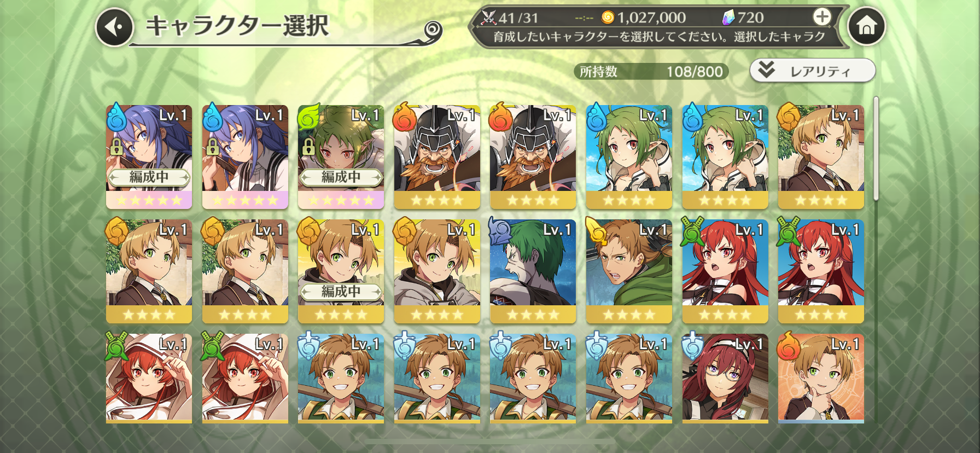Tap fire element icon on second dwarf
Screen dimensions: 980x453
[x=500, y=117]
